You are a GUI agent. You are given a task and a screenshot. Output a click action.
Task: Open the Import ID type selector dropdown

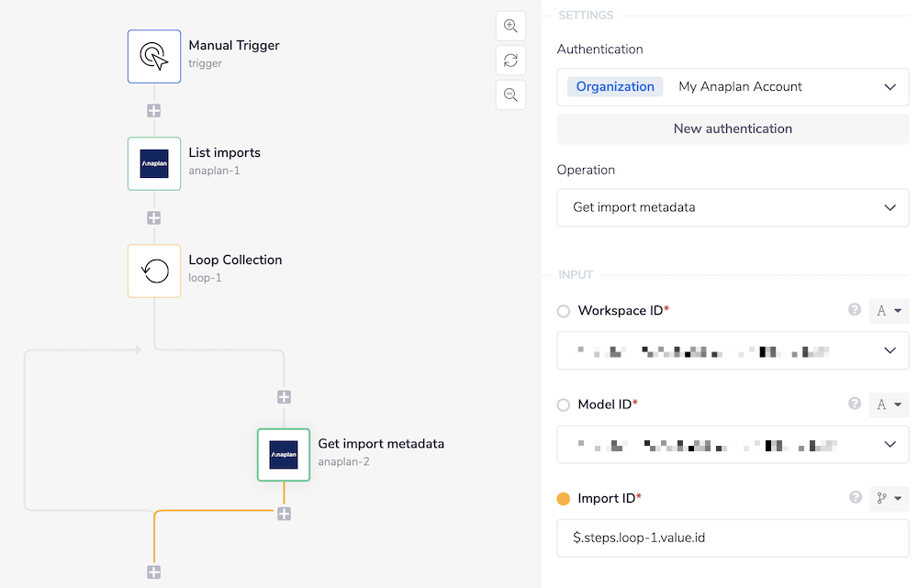(887, 498)
